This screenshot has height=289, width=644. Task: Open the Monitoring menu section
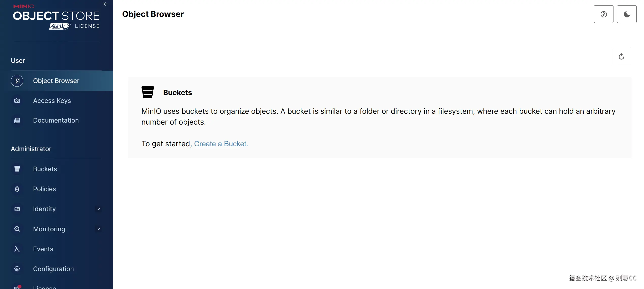pyautogui.click(x=49, y=229)
